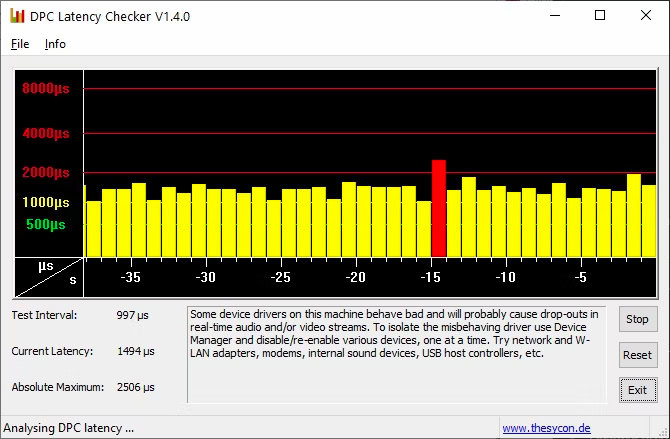Click the window resize grip in status bar
Viewport: 670px width, 439px height.
(x=663, y=431)
